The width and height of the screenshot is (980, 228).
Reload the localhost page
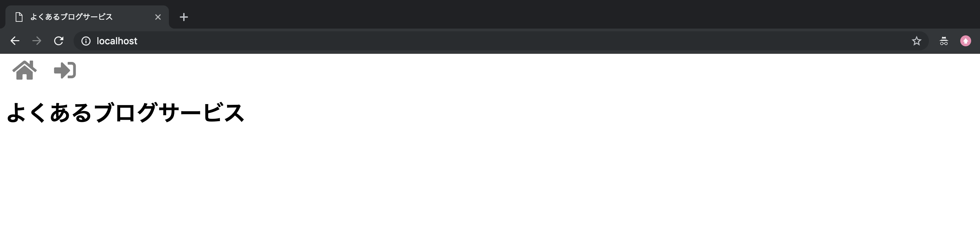[59, 40]
